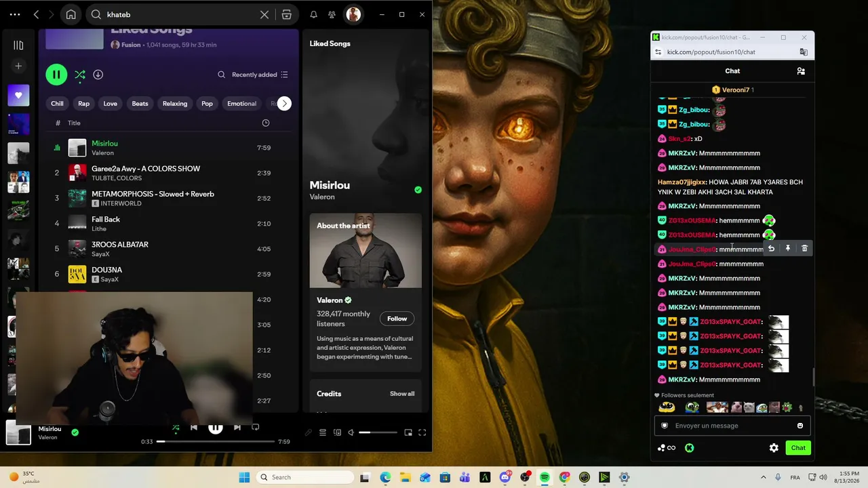Reply to the hovered JouJma_Clips chat message
The width and height of the screenshot is (868, 488).
pyautogui.click(x=771, y=249)
